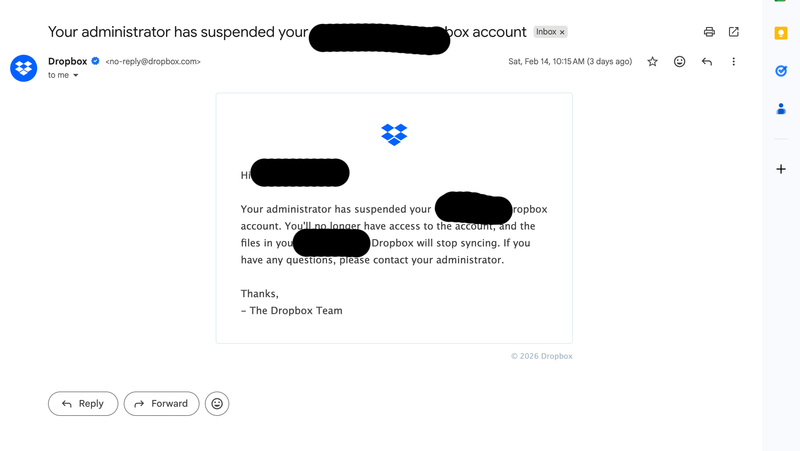
Task: Click the reply arrow icon in the header
Action: 707,62
